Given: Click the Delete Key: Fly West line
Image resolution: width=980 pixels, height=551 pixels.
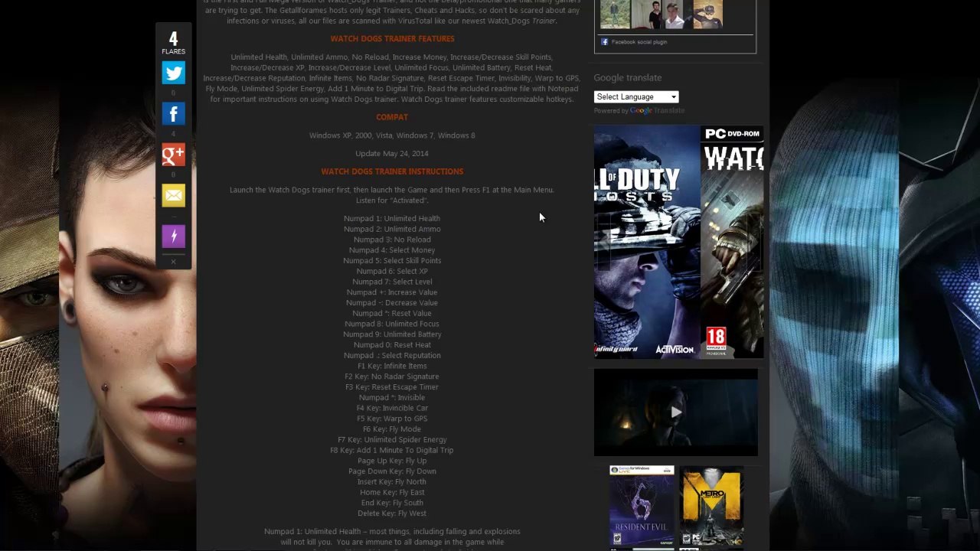Looking at the screenshot, I should point(392,514).
